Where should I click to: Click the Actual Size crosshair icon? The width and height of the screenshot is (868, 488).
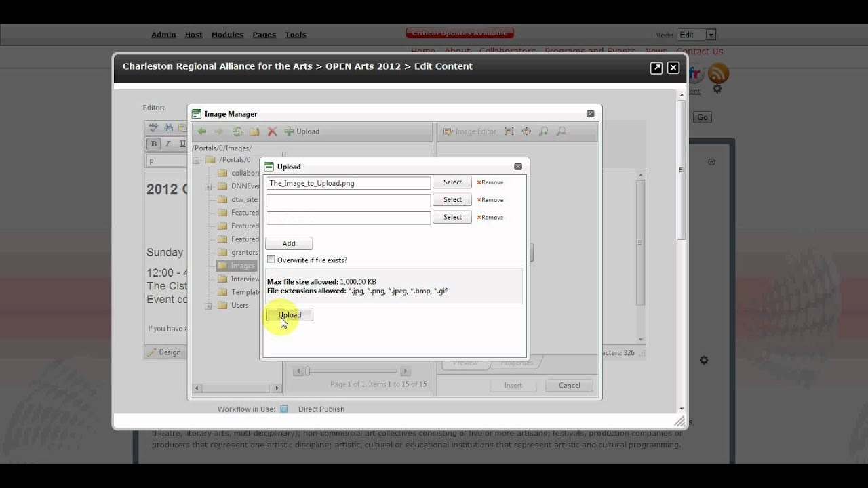coord(526,131)
